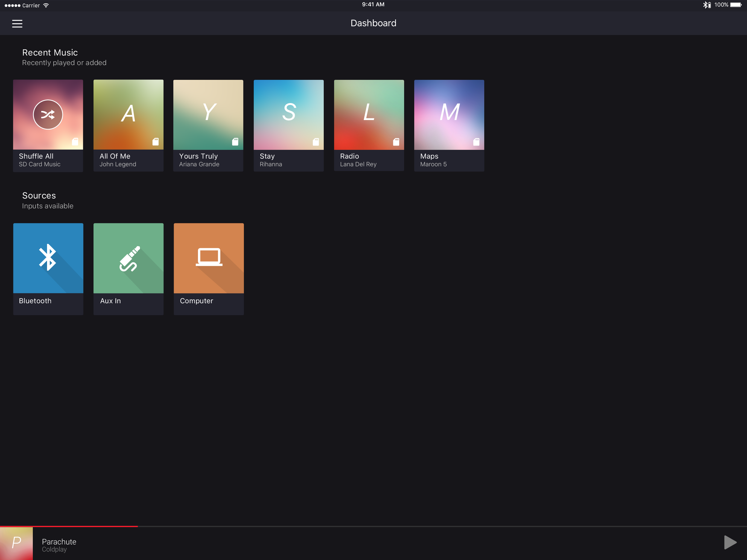The width and height of the screenshot is (747, 560).
Task: Open the hamburger menu
Action: click(x=17, y=24)
